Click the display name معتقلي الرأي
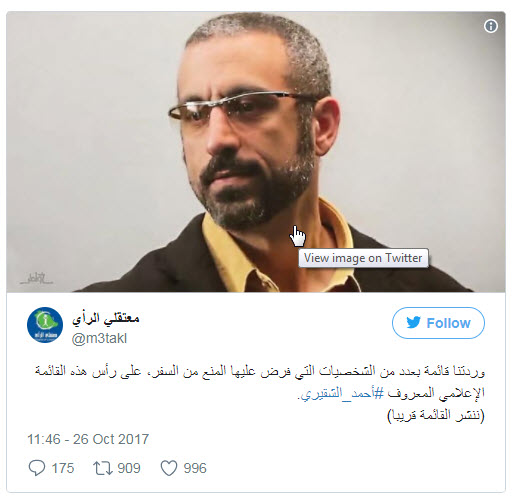Viewport: 513px width, 502px height. point(106,319)
